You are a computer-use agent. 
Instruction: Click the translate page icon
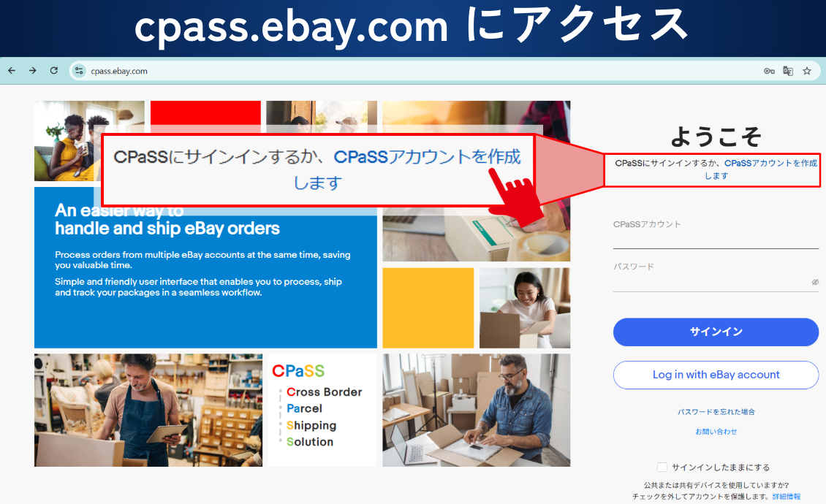tap(788, 71)
